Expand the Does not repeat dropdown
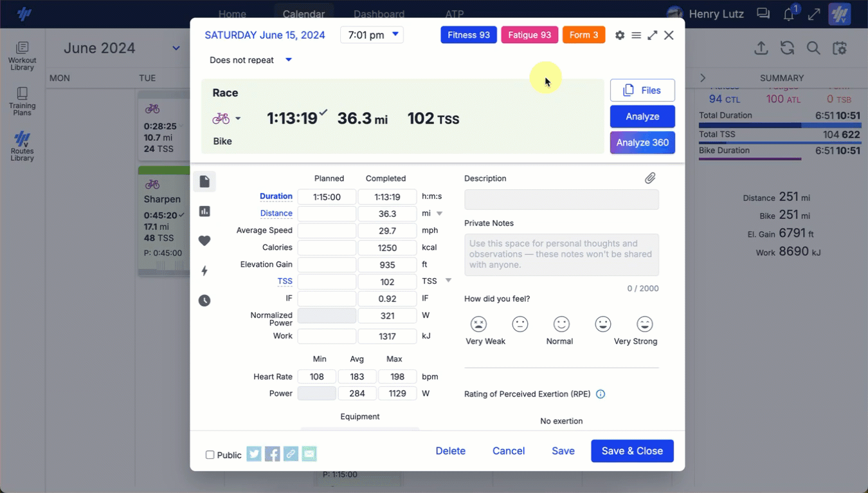The height and width of the screenshot is (493, 868). pyautogui.click(x=251, y=60)
